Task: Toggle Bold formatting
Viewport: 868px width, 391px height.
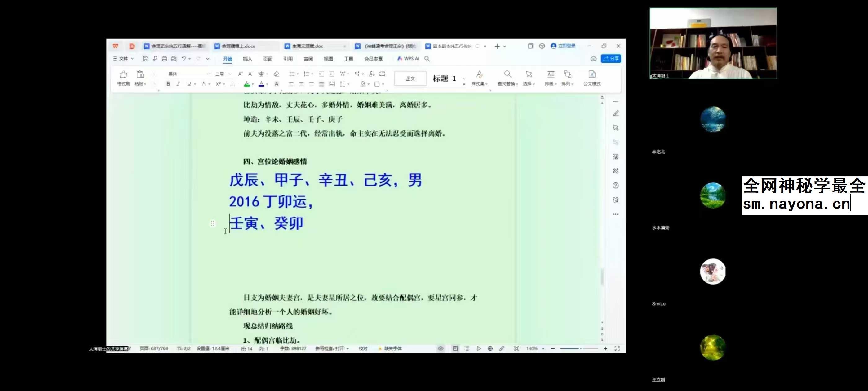Action: (x=168, y=84)
